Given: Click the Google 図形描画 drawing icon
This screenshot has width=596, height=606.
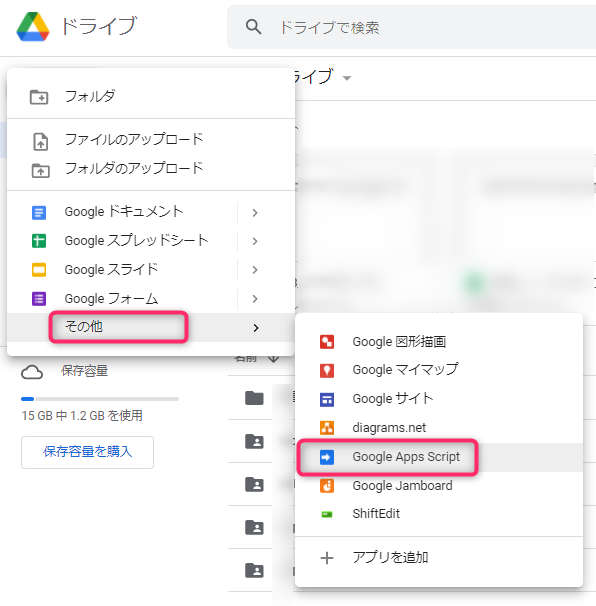Looking at the screenshot, I should click(x=327, y=342).
